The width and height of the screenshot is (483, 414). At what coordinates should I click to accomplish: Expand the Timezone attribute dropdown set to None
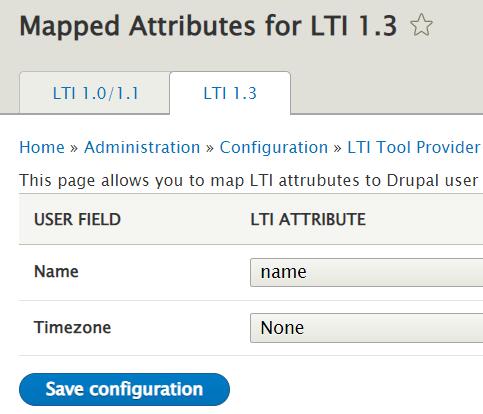tap(366, 328)
